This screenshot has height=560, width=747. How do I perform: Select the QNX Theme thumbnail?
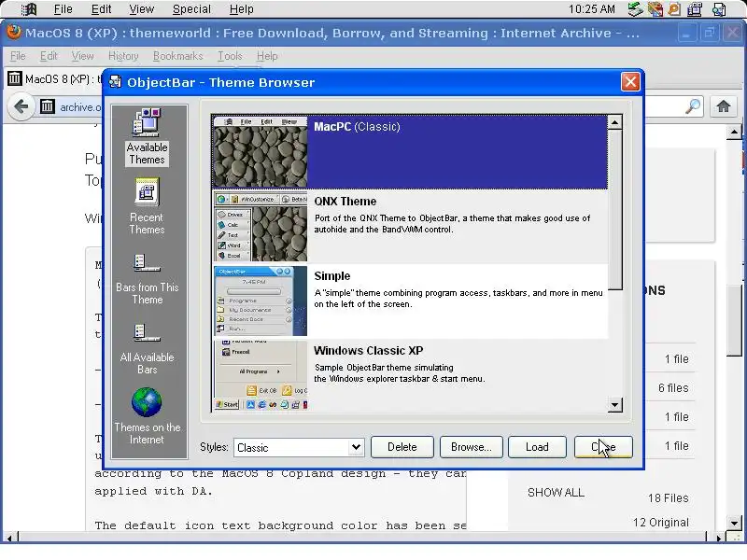point(261,227)
